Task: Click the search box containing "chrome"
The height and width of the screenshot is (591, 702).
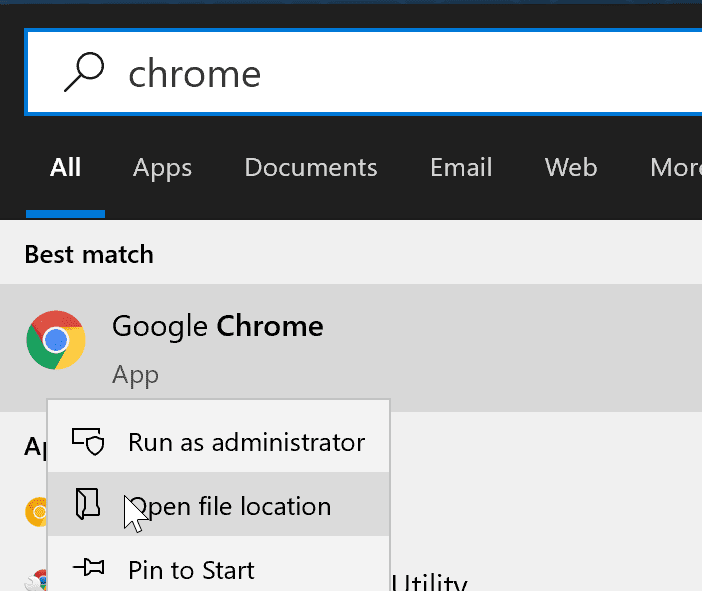Action: 400,73
